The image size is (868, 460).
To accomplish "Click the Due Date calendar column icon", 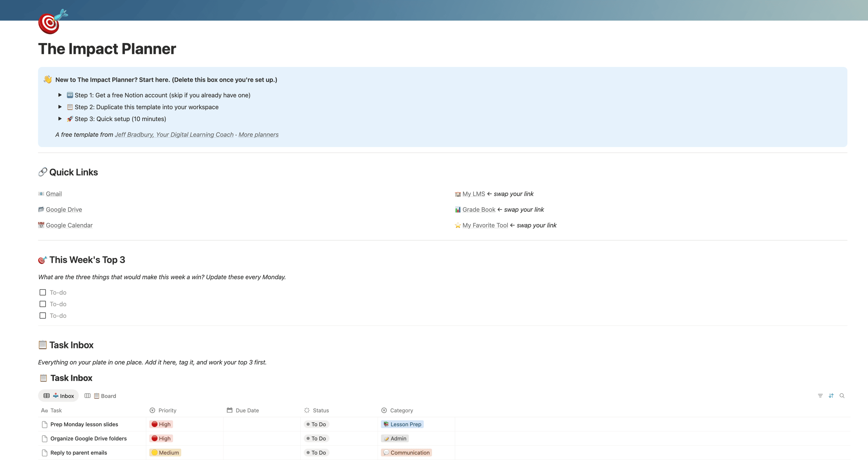I will pyautogui.click(x=229, y=410).
